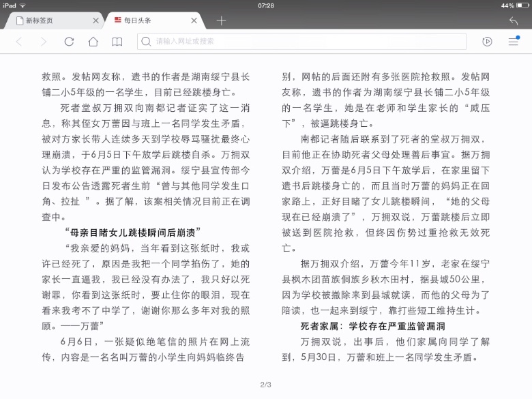This screenshot has height=399, width=532.
Task: Go forward to the next page
Action: pos(44,42)
